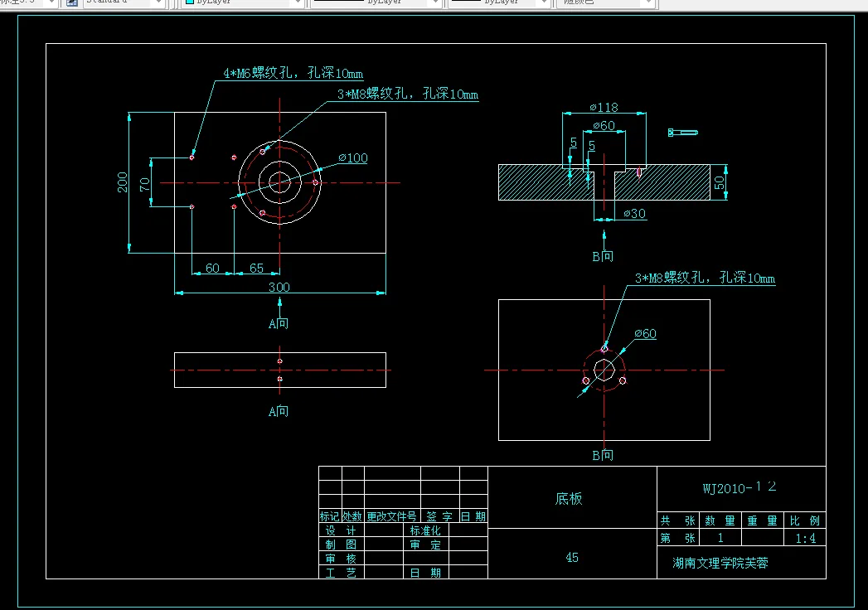Select the 50 thickness dimension text
The height and width of the screenshot is (610, 868).
[719, 182]
